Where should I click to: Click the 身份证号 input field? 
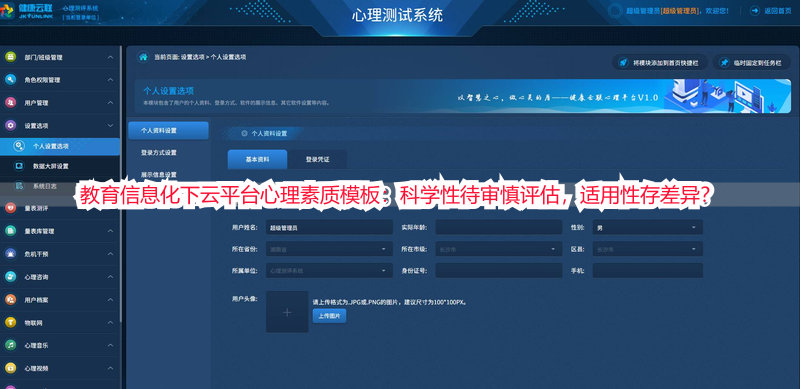point(498,271)
